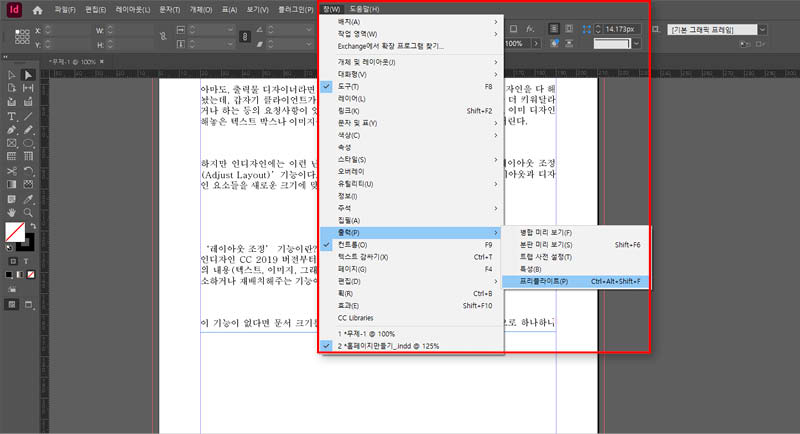Select the Gradient Feather tool
The height and width of the screenshot is (434, 800).
[x=28, y=184]
